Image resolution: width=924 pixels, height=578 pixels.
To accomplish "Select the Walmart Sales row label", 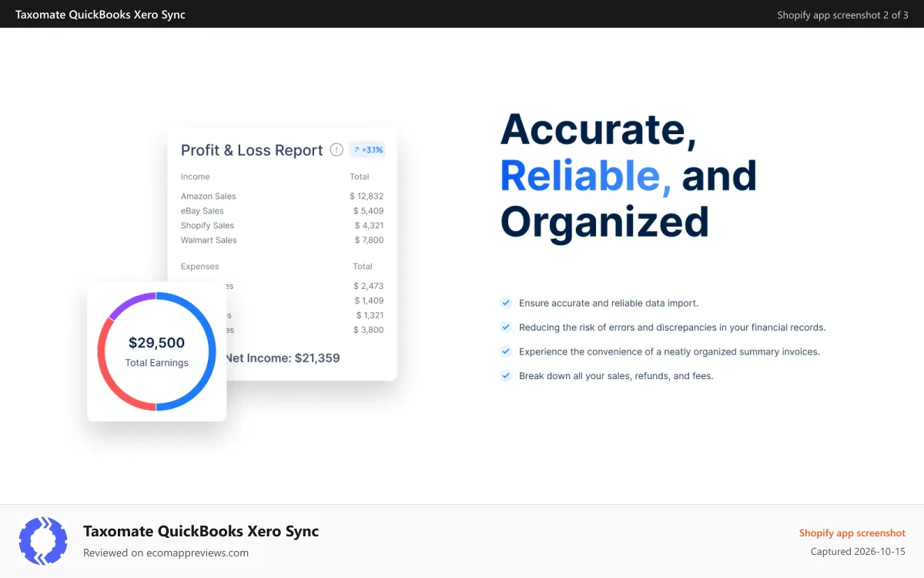I will tap(209, 240).
